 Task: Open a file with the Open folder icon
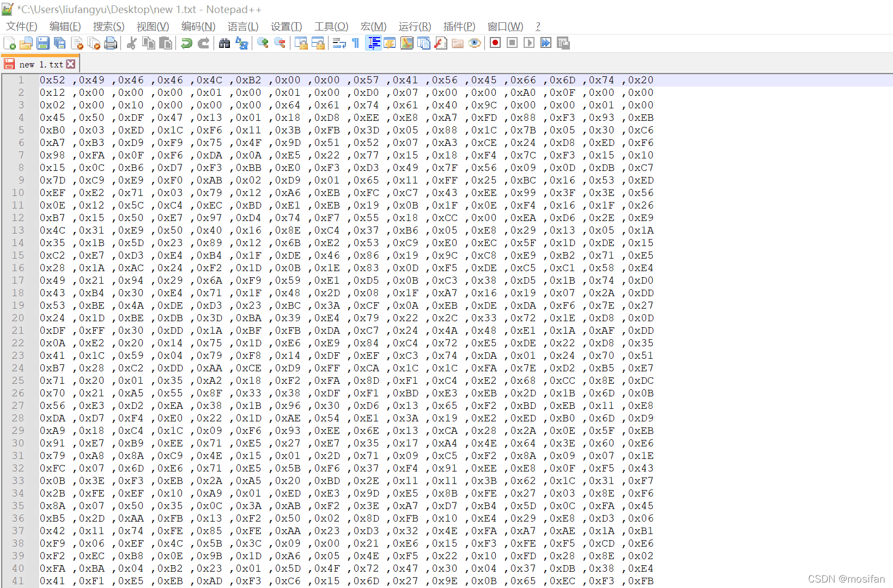point(26,43)
